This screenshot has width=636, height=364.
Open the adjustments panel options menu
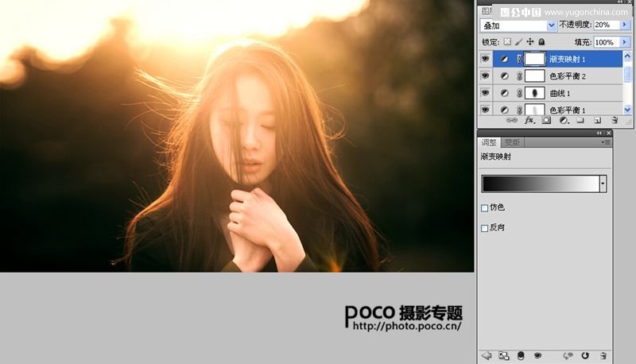coord(606,142)
